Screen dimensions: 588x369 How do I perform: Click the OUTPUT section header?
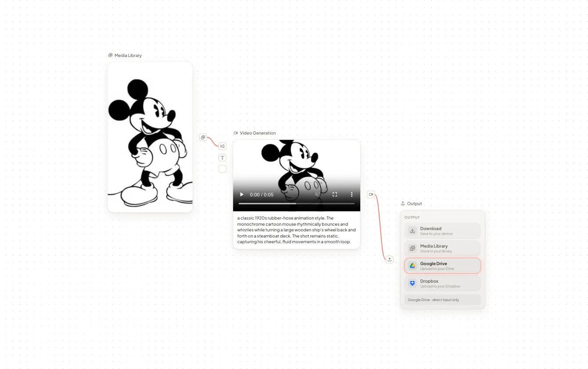coord(412,217)
